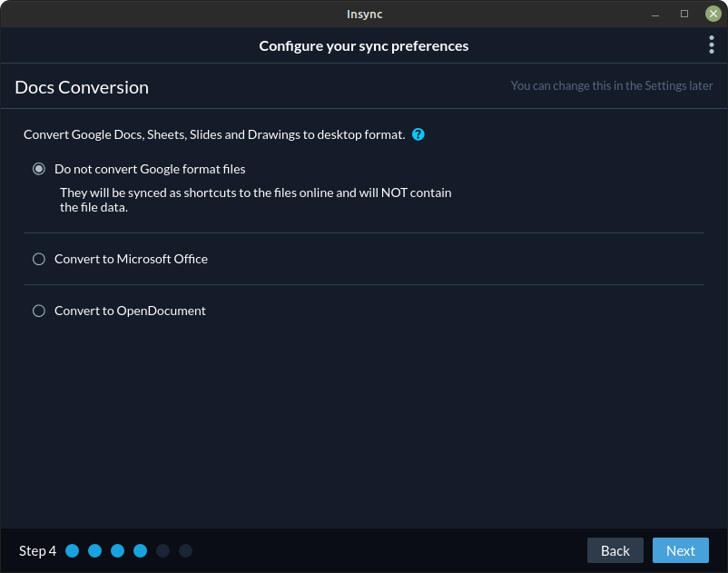Maximize the Insync window
The height and width of the screenshot is (573, 728).
684,14
